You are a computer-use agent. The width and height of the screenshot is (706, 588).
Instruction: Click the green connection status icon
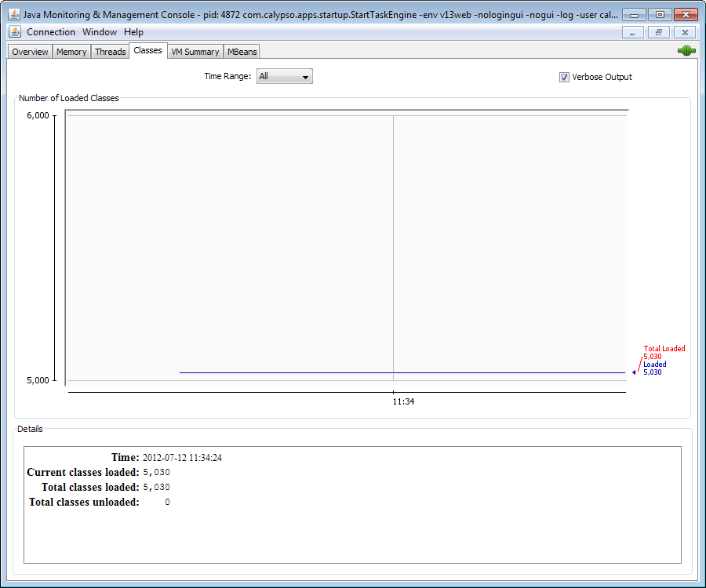[686, 51]
